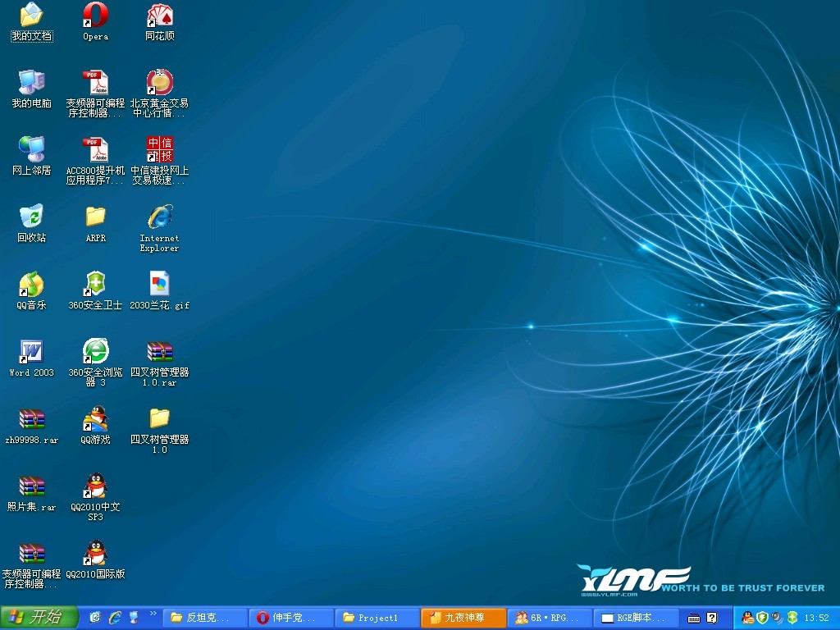840x630 pixels.
Task: Select the Opera desktop shortcut
Action: pyautogui.click(x=95, y=22)
